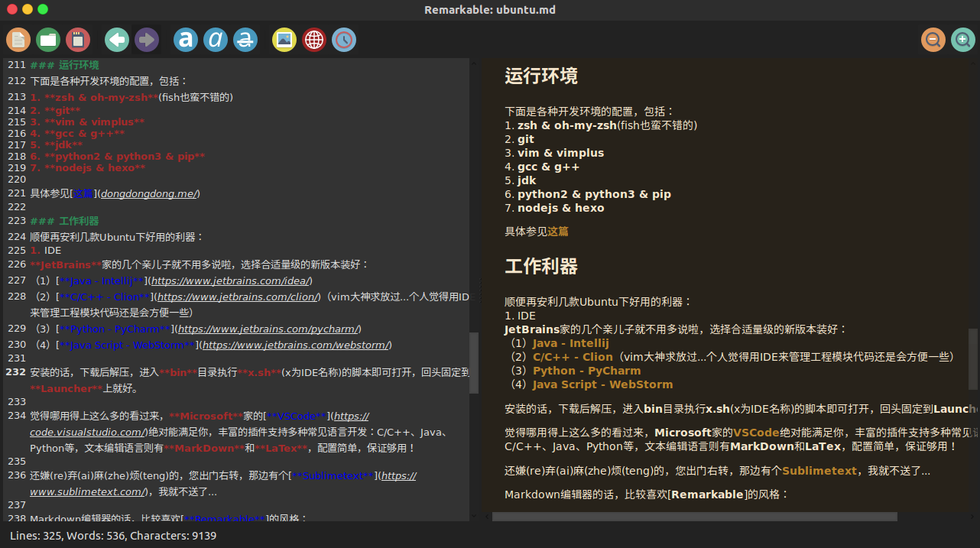
Task: Click 'nodejs & hexo' item in preview
Action: coord(560,208)
